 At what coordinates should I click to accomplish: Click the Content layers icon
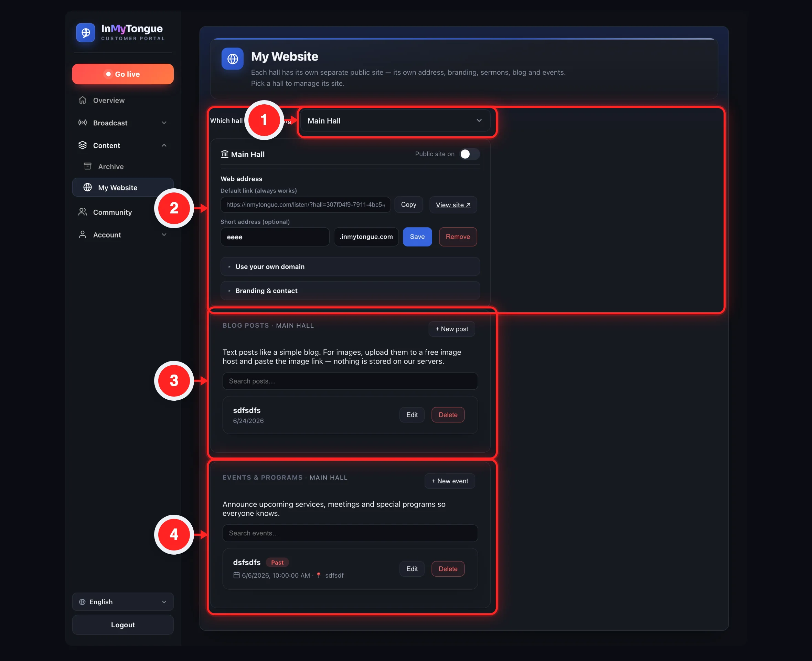83,145
